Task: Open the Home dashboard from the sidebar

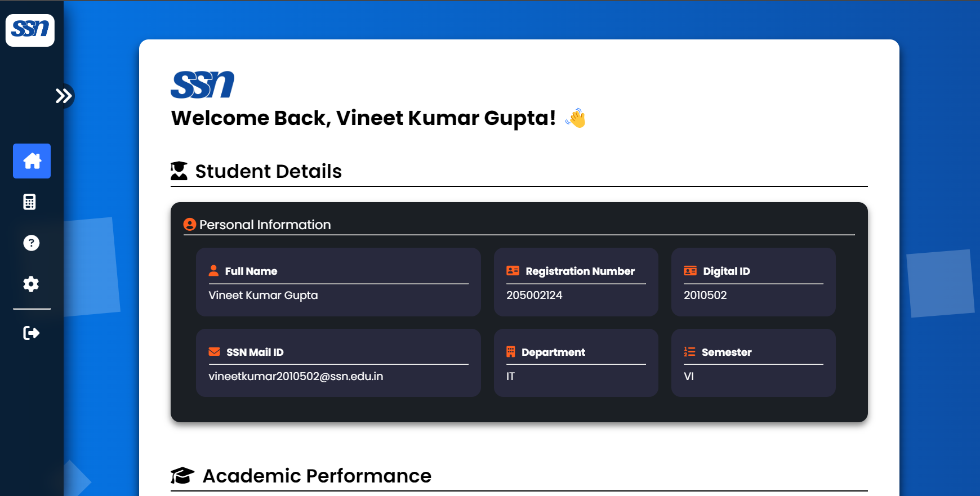Action: coord(32,161)
